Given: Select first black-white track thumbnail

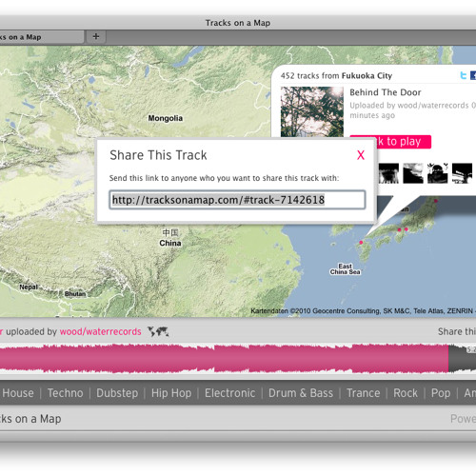Looking at the screenshot, I should (388, 173).
